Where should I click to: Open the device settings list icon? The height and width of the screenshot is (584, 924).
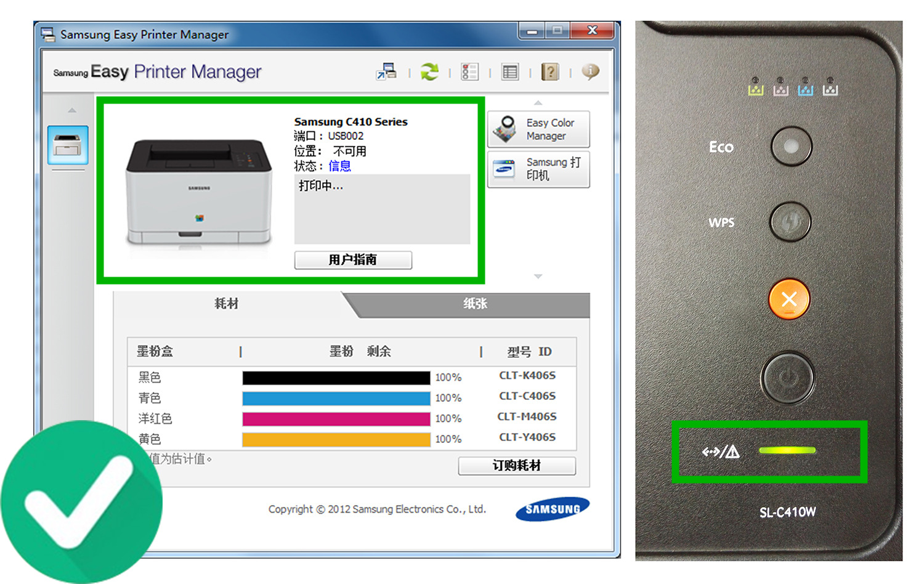tap(470, 71)
